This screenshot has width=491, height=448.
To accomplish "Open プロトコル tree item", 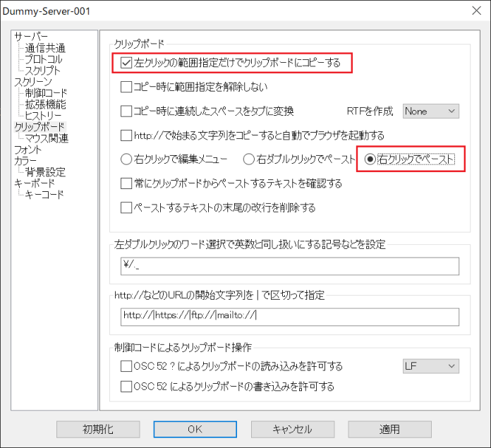I will click(44, 59).
